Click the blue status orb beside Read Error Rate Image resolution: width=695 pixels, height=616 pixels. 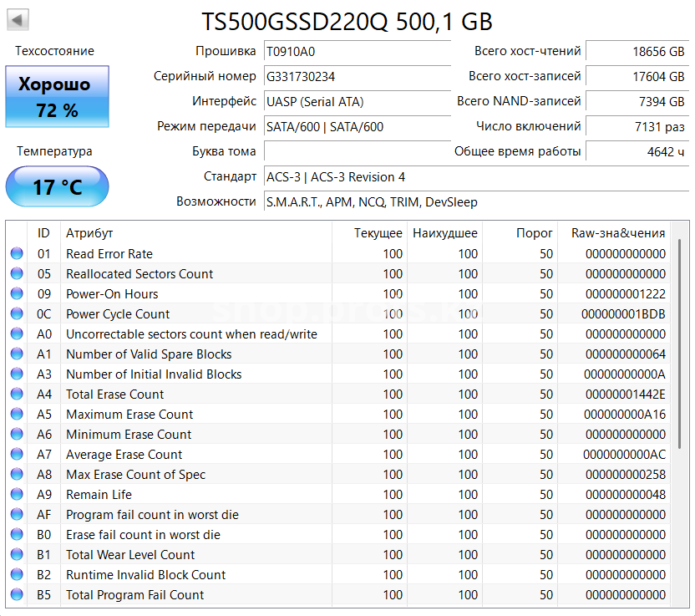coord(16,254)
